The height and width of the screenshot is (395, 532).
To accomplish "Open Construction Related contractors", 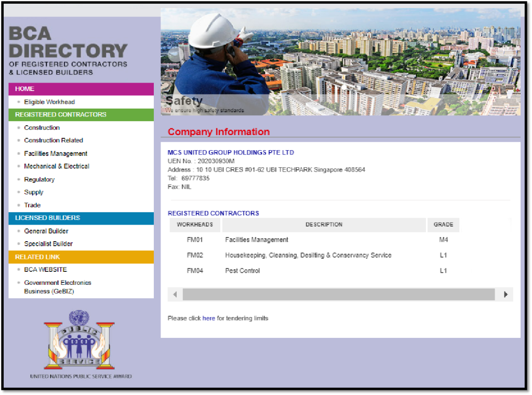I will coord(54,140).
